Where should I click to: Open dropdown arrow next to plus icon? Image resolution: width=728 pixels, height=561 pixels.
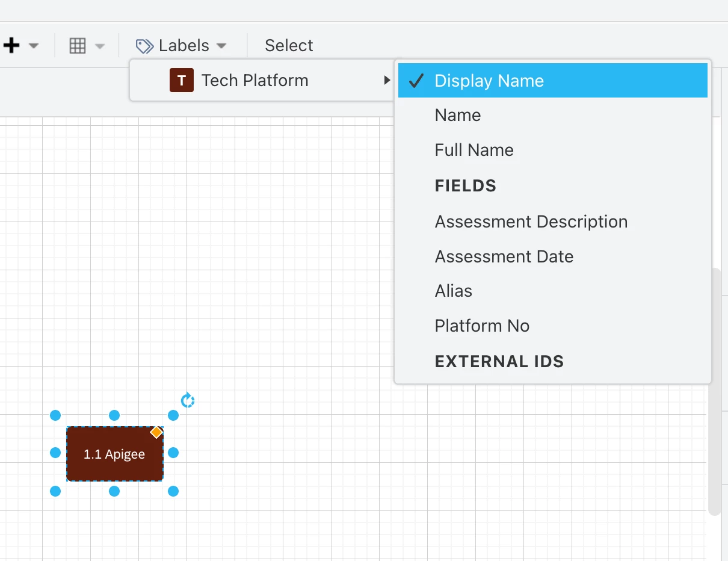[x=34, y=46]
